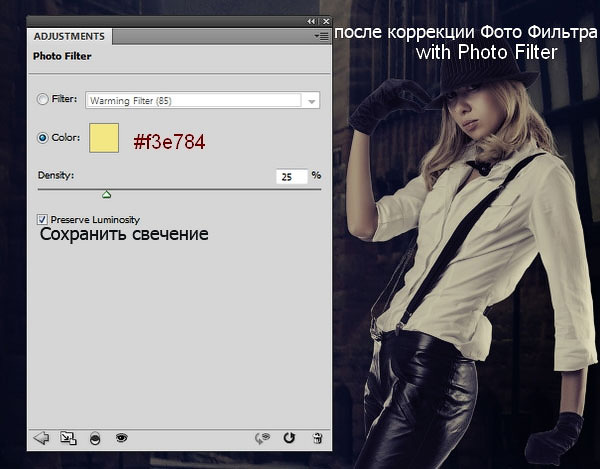Viewport: 600px width, 469px height.
Task: Click the #f3e784 color code text
Action: tap(169, 142)
